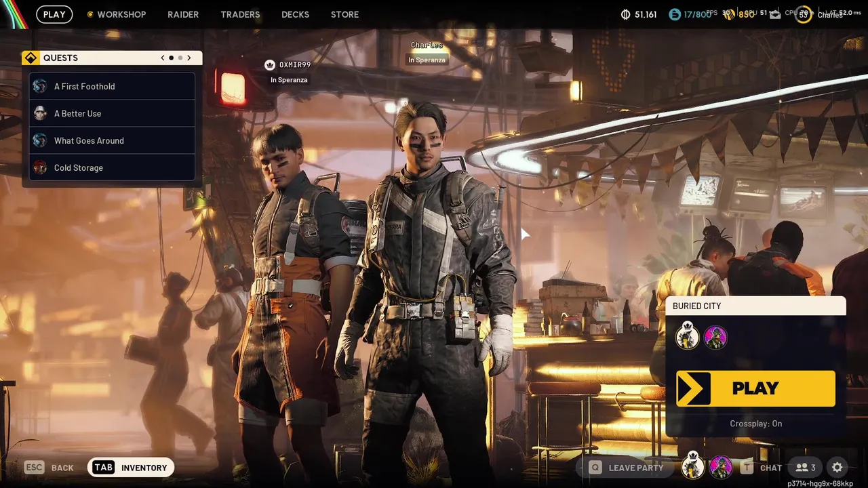Image resolution: width=868 pixels, height=488 pixels.
Task: Click the Cold Storage quest giver icon
Action: (x=40, y=167)
